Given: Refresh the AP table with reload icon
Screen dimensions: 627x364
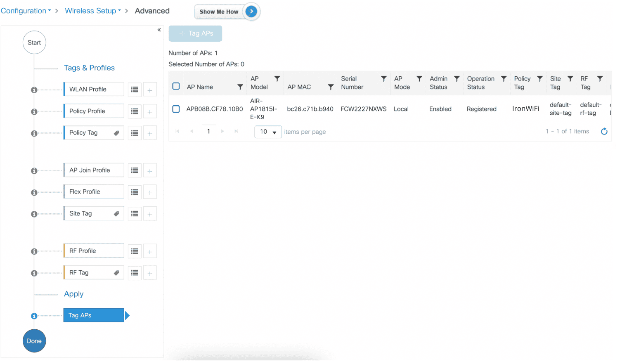Looking at the screenshot, I should [604, 132].
